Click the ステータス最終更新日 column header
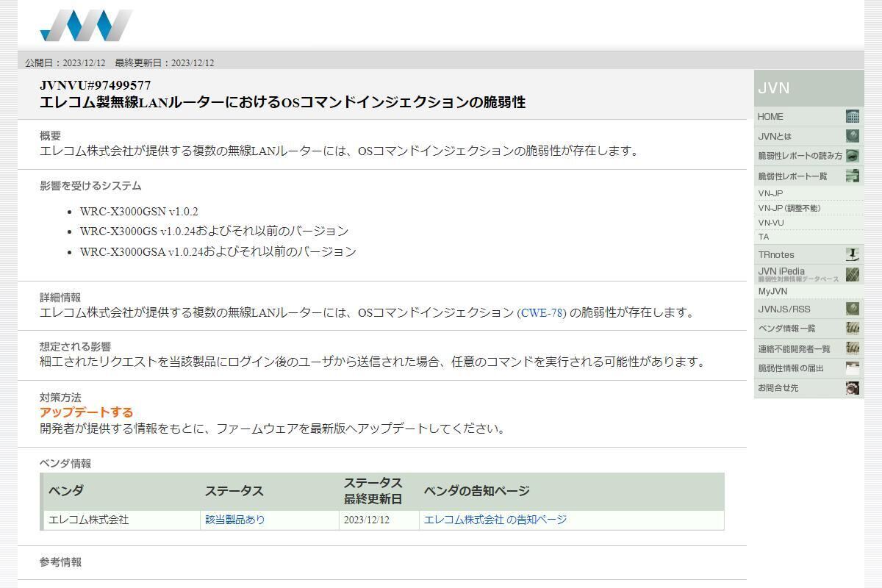Image resolution: width=882 pixels, height=588 pixels. 379,491
